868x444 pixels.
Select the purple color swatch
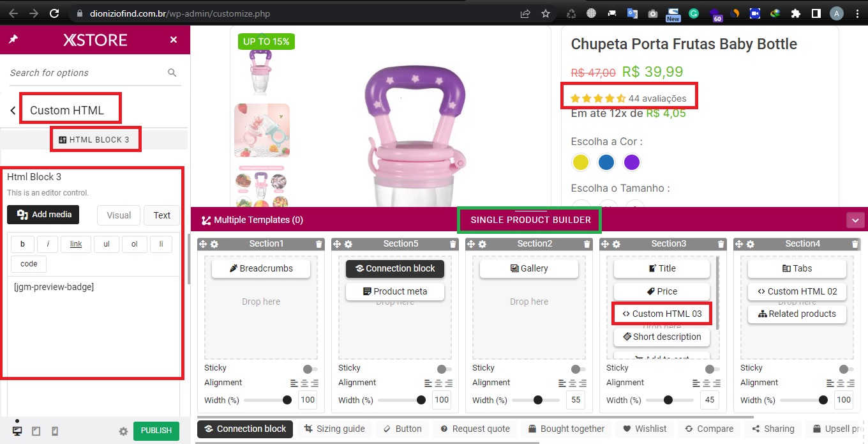[x=632, y=162]
